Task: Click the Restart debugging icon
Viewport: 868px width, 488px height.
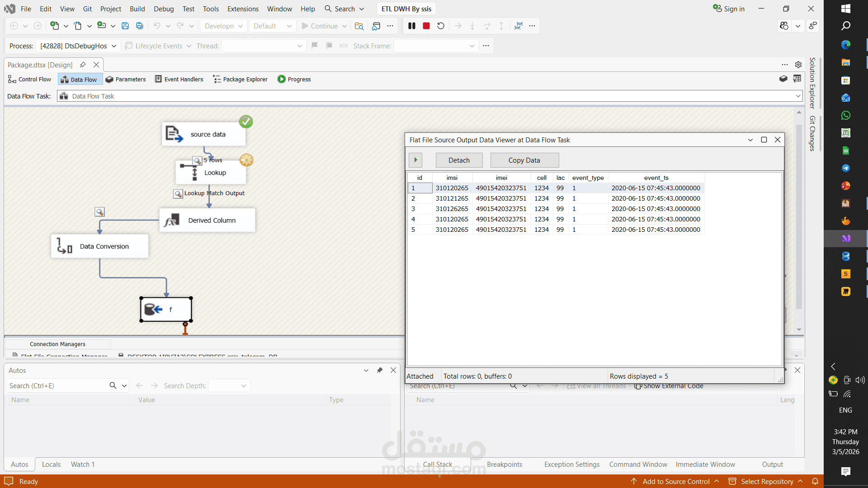Action: tap(441, 26)
